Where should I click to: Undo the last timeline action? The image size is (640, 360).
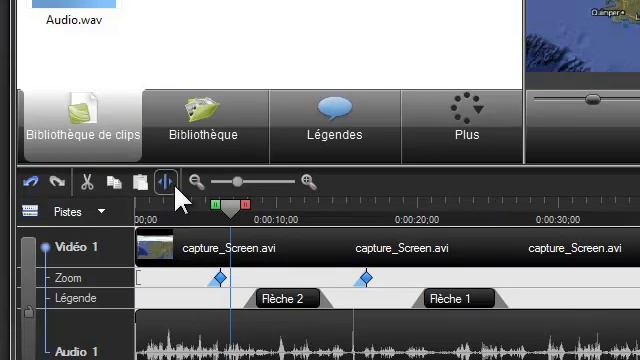click(x=31, y=182)
